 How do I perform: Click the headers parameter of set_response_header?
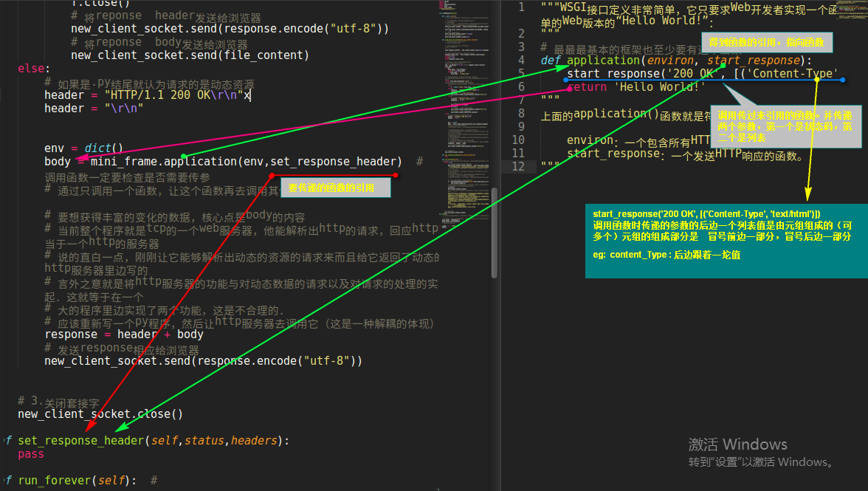click(254, 441)
